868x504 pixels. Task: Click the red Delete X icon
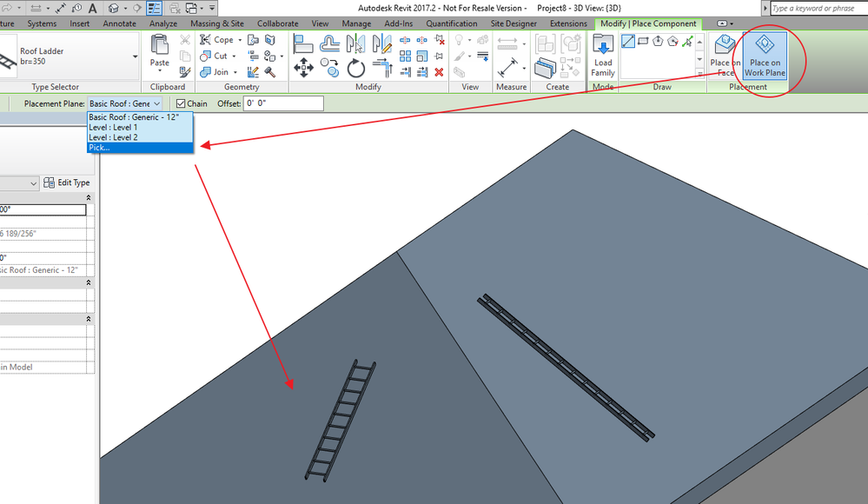click(x=439, y=72)
